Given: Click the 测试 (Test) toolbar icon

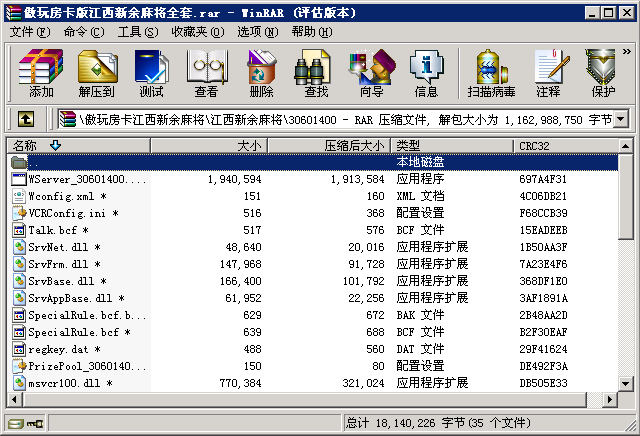Looking at the screenshot, I should pos(151,73).
